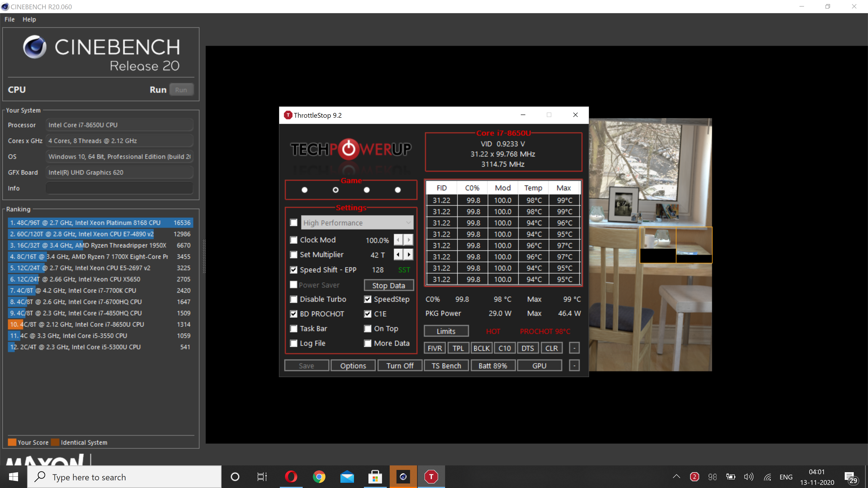Click the volume speaker tray icon

tap(748, 476)
